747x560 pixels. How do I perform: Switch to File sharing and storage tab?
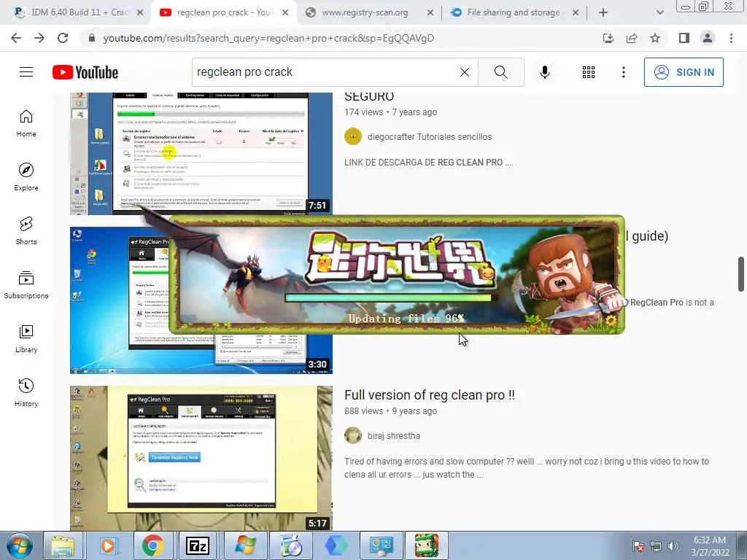click(x=514, y=12)
